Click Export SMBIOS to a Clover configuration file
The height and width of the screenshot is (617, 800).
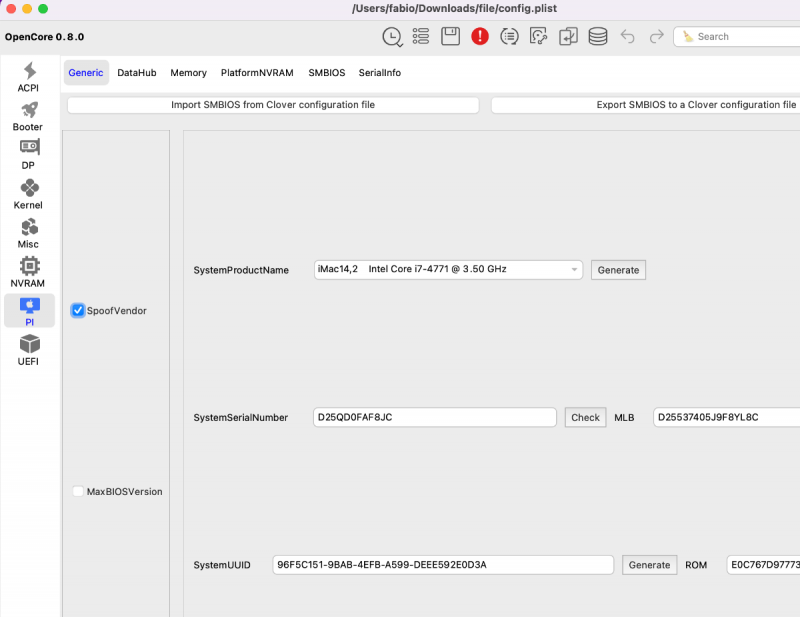pyautogui.click(x=645, y=105)
